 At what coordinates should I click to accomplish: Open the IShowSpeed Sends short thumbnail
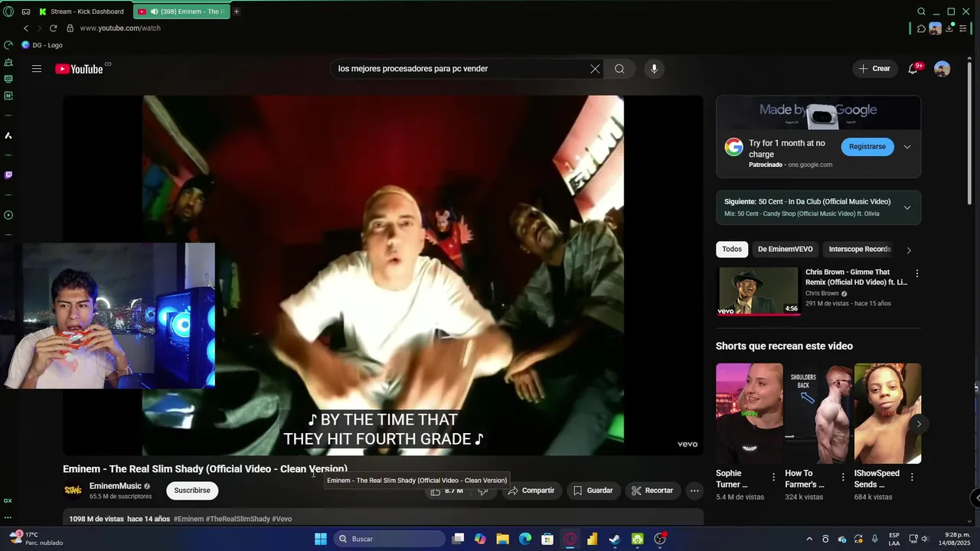pyautogui.click(x=887, y=413)
